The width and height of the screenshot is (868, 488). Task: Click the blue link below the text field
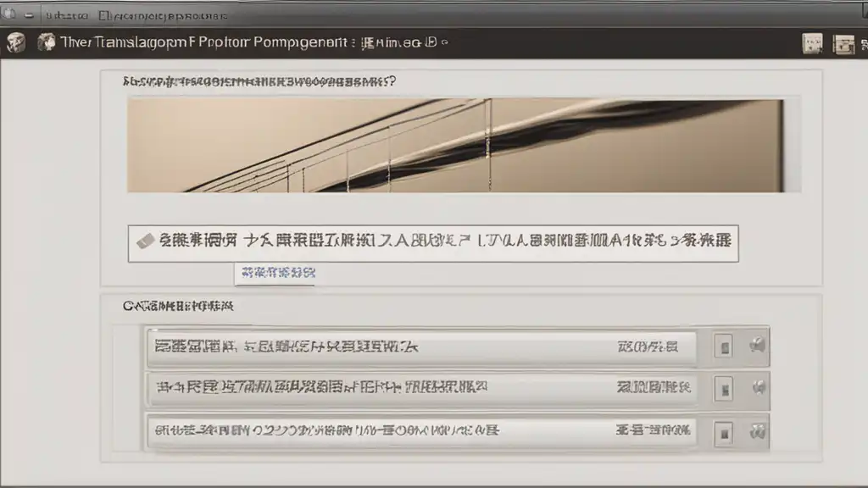(x=278, y=272)
